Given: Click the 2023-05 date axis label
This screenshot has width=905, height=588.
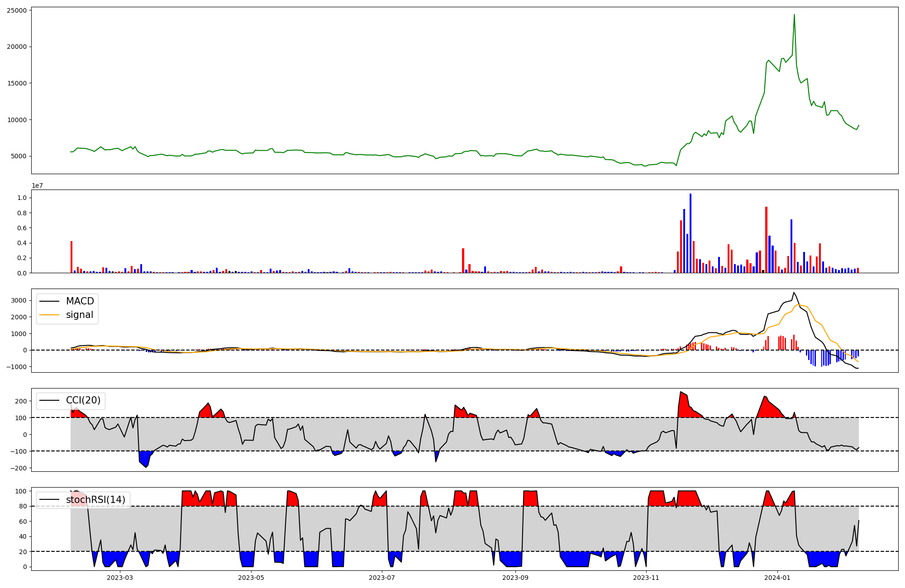Looking at the screenshot, I should (x=251, y=578).
